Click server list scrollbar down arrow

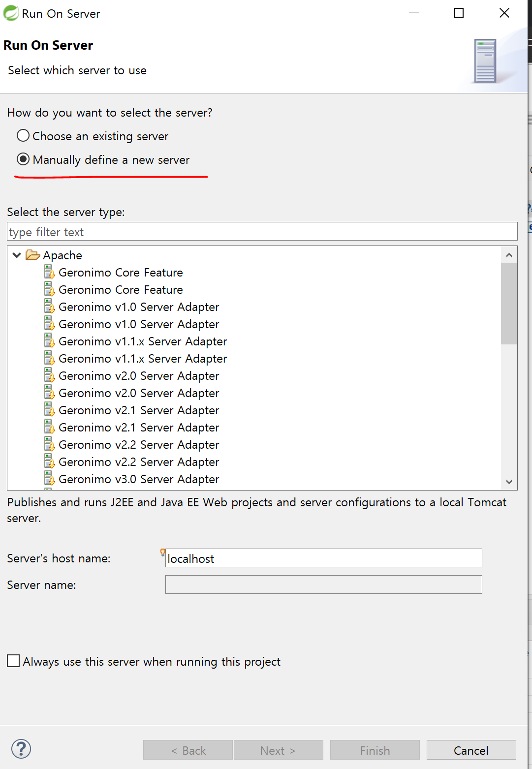(x=509, y=482)
